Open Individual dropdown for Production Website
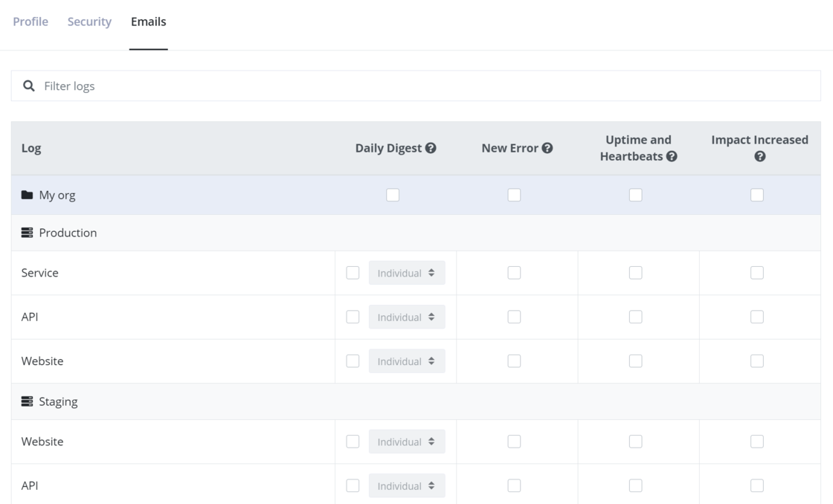Screen dimensions: 833x504 tap(407, 361)
